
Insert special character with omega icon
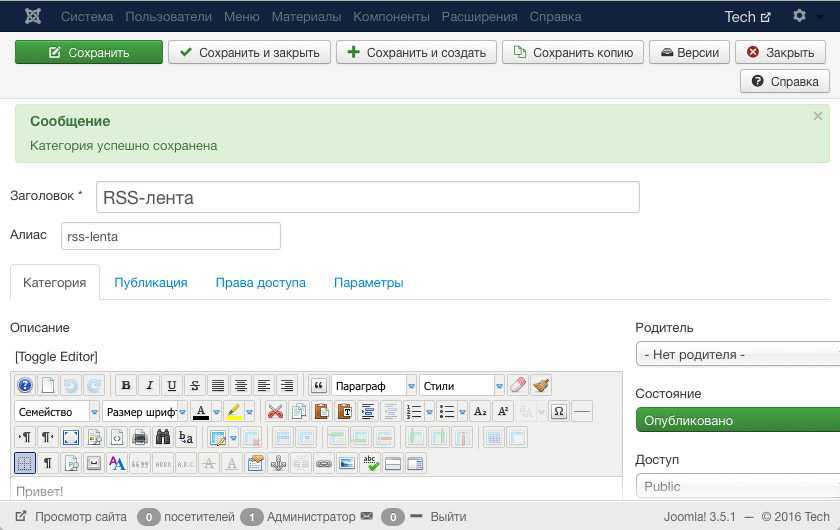(558, 412)
